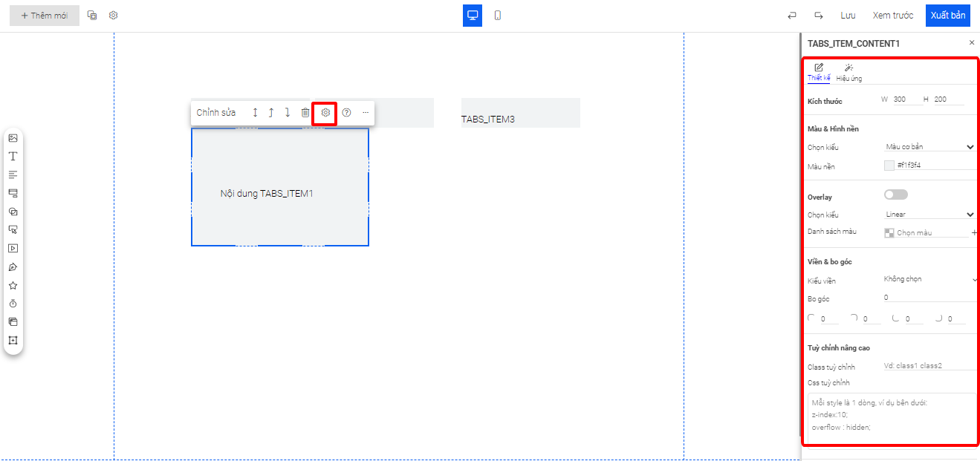Click the Thêm mới button
Screen dimensions: 980x461
pos(45,16)
